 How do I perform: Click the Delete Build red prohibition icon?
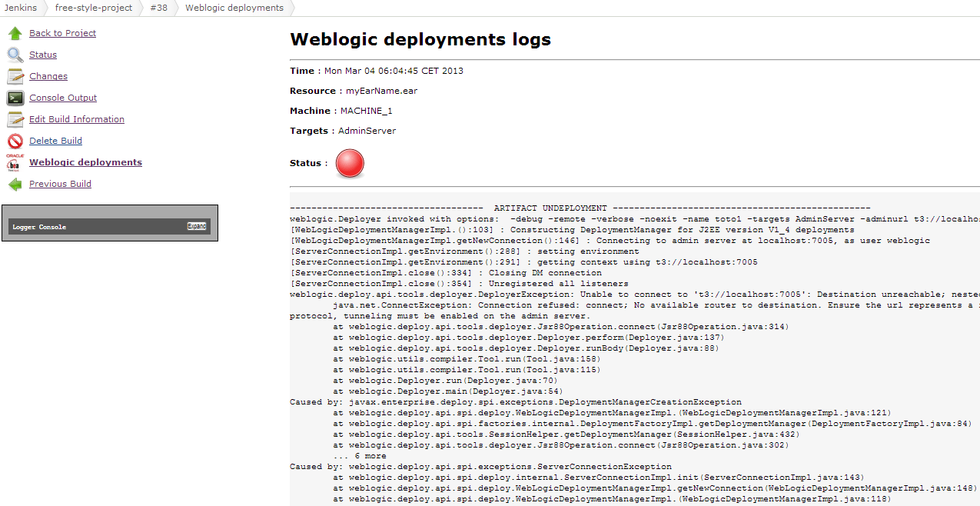point(14,140)
